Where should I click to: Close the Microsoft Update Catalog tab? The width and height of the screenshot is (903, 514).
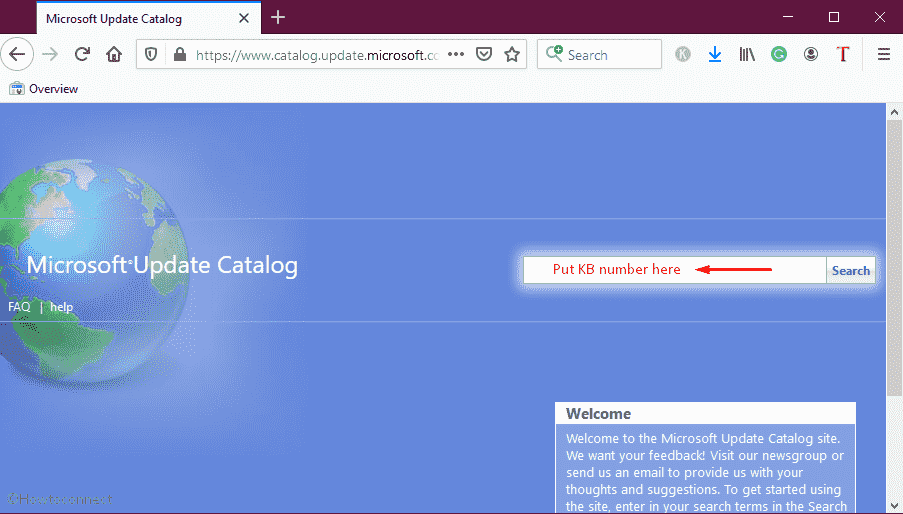click(244, 18)
